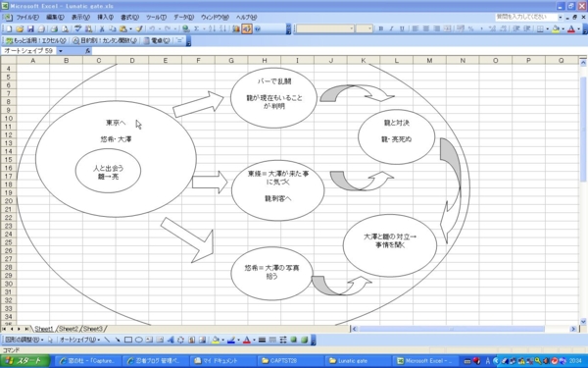Open the 挿入 (Insert) menu
588x368 pixels.
(x=106, y=18)
